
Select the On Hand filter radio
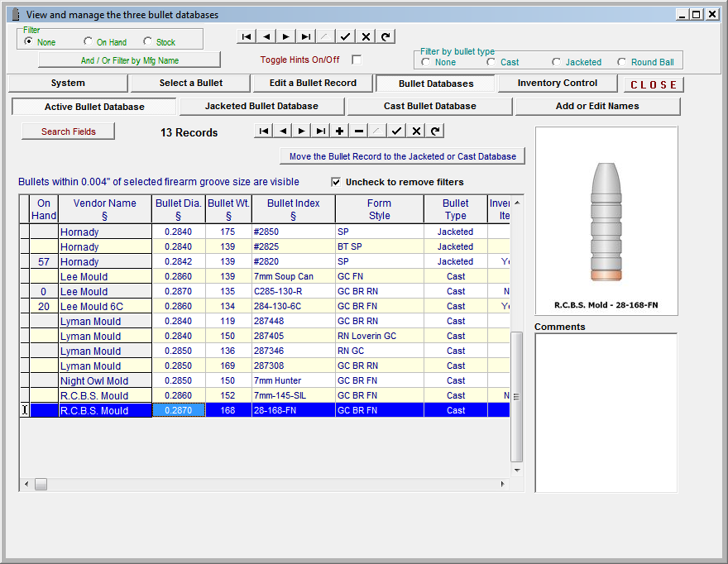pyautogui.click(x=89, y=42)
